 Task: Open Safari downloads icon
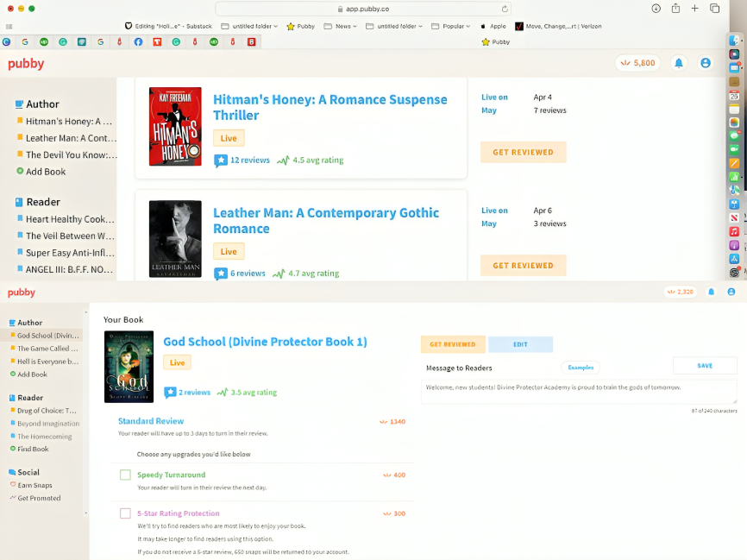656,9
